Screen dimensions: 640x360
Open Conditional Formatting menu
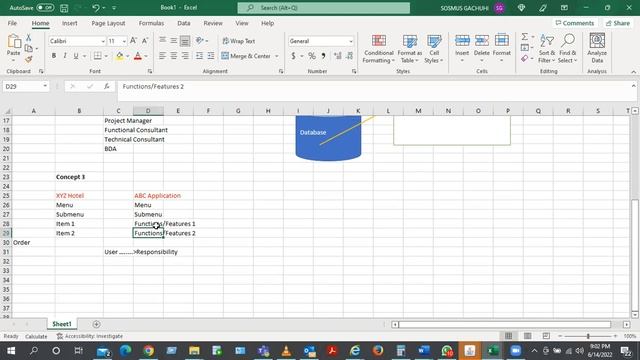click(x=379, y=49)
